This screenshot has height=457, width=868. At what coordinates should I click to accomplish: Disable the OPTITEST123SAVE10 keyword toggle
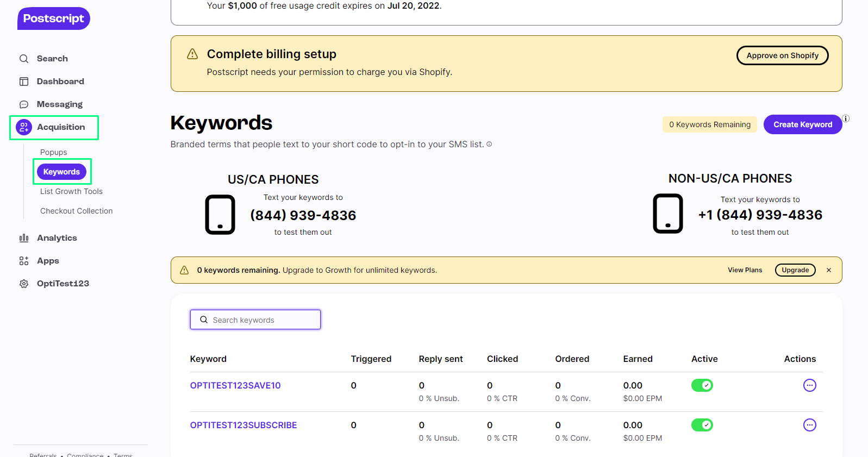pyautogui.click(x=702, y=385)
